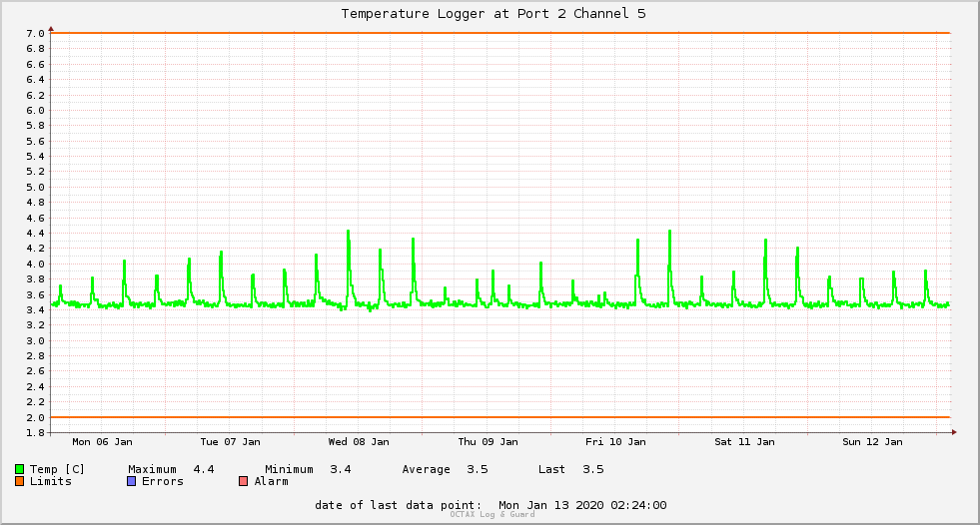The height and width of the screenshot is (525, 980).
Task: Click the 5.0 y-axis tick label
Action: pos(36,188)
